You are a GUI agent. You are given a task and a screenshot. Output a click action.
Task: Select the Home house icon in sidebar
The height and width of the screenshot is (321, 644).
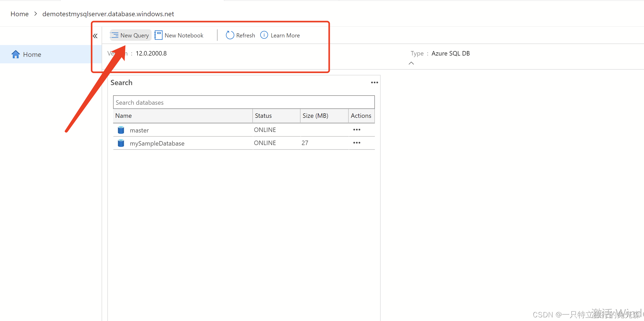tap(15, 54)
